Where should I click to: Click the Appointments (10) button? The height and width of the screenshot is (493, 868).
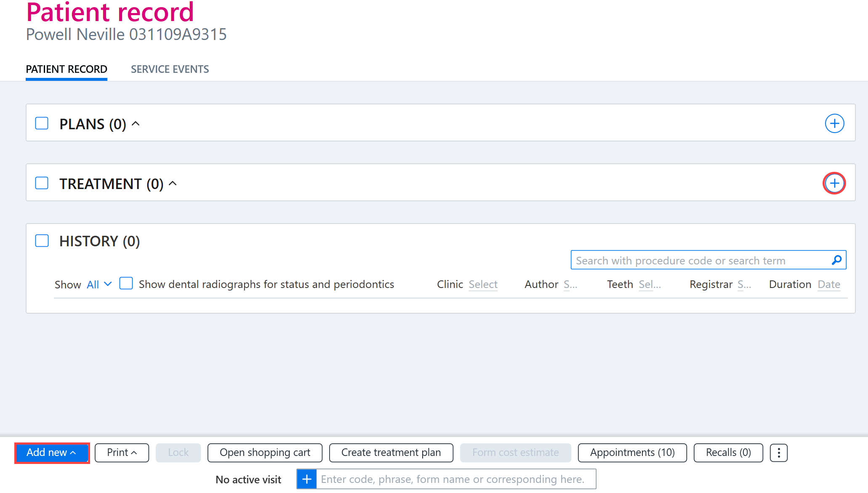click(632, 453)
